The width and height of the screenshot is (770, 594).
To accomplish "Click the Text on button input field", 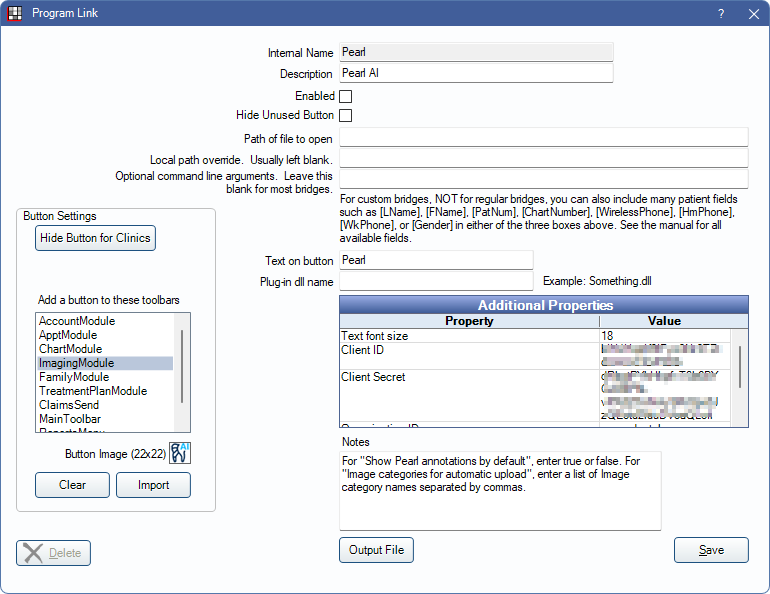I will 436,260.
